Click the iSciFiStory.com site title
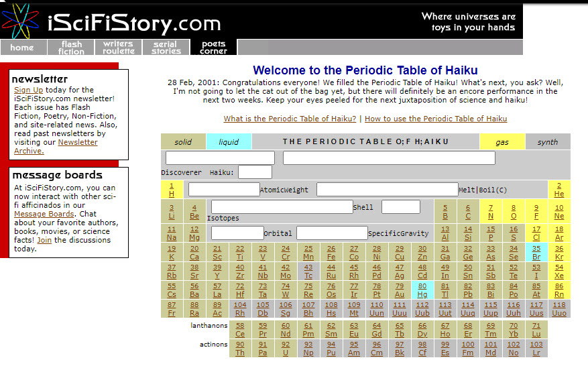The image size is (588, 366). (x=134, y=23)
